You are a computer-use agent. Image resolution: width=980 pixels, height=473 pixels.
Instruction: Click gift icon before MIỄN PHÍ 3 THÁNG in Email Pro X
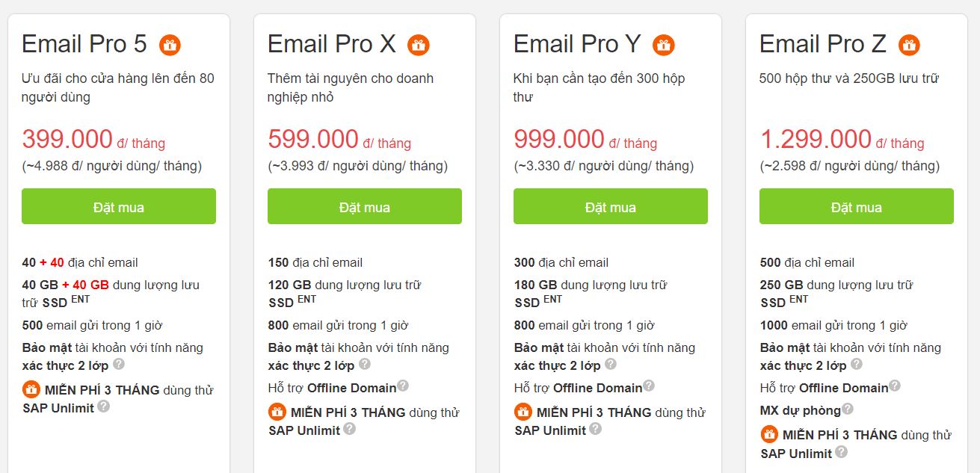[x=277, y=412]
